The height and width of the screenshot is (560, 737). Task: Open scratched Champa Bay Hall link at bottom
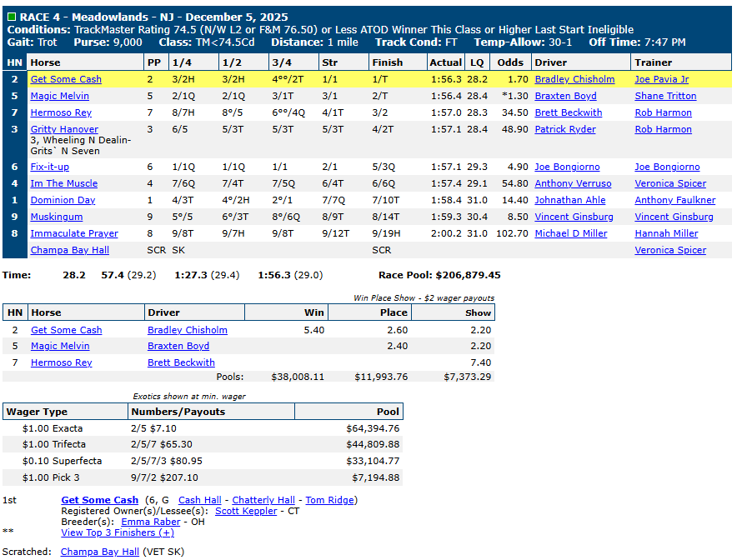coord(99,552)
